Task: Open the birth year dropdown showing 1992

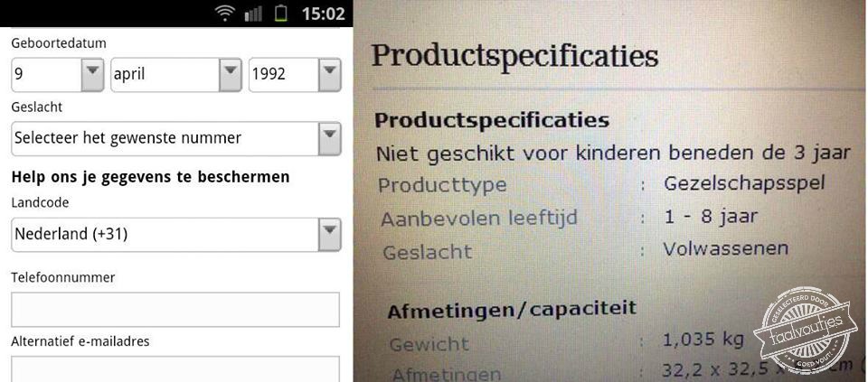Action: tap(295, 74)
